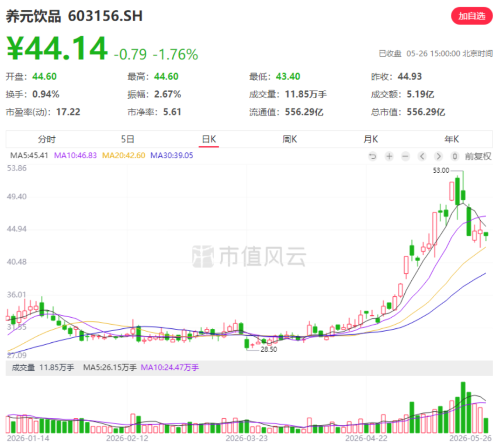The height and width of the screenshot is (448, 503).
Task: Click the 最低 value 43.40
Action: pos(288,77)
